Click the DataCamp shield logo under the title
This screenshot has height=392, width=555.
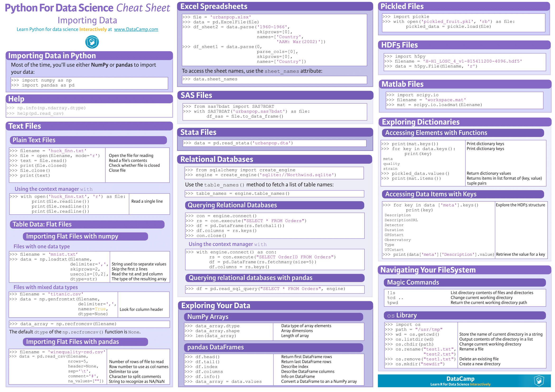coord(92,42)
